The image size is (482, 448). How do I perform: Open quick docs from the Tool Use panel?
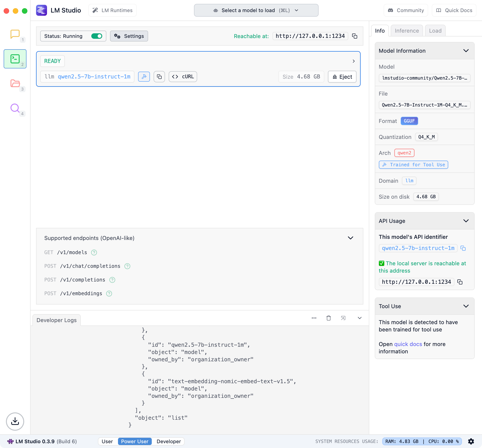click(408, 344)
